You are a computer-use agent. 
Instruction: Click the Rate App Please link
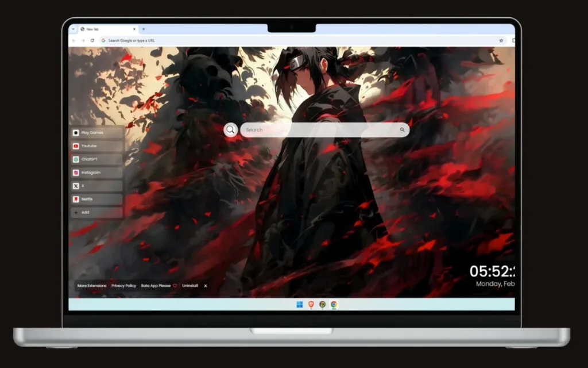pyautogui.click(x=156, y=286)
